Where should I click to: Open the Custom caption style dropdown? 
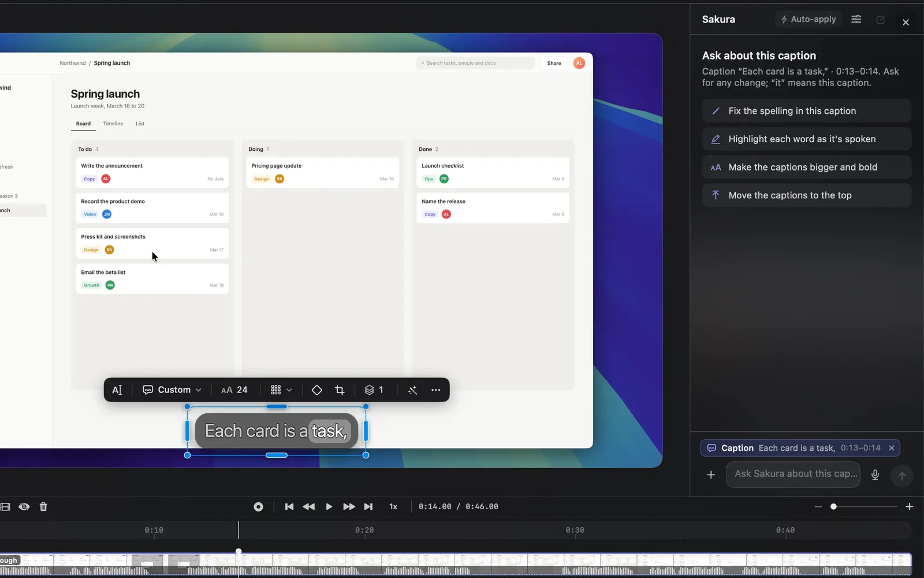(172, 390)
